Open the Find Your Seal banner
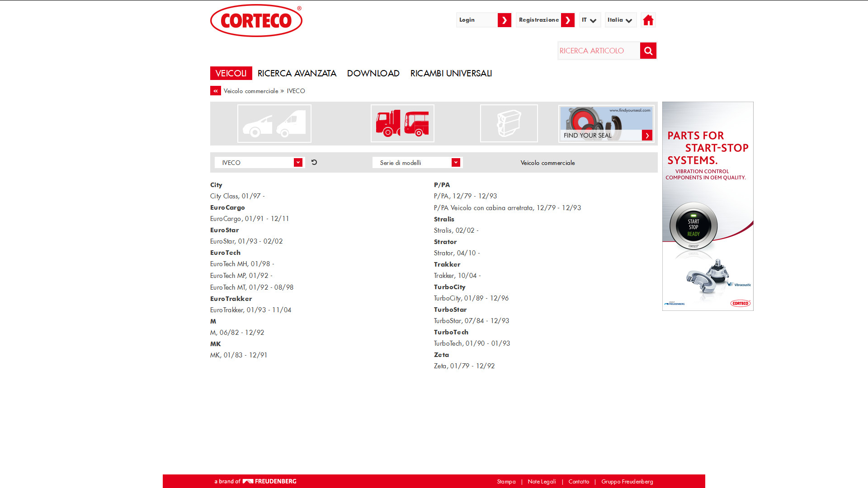 coord(606,124)
